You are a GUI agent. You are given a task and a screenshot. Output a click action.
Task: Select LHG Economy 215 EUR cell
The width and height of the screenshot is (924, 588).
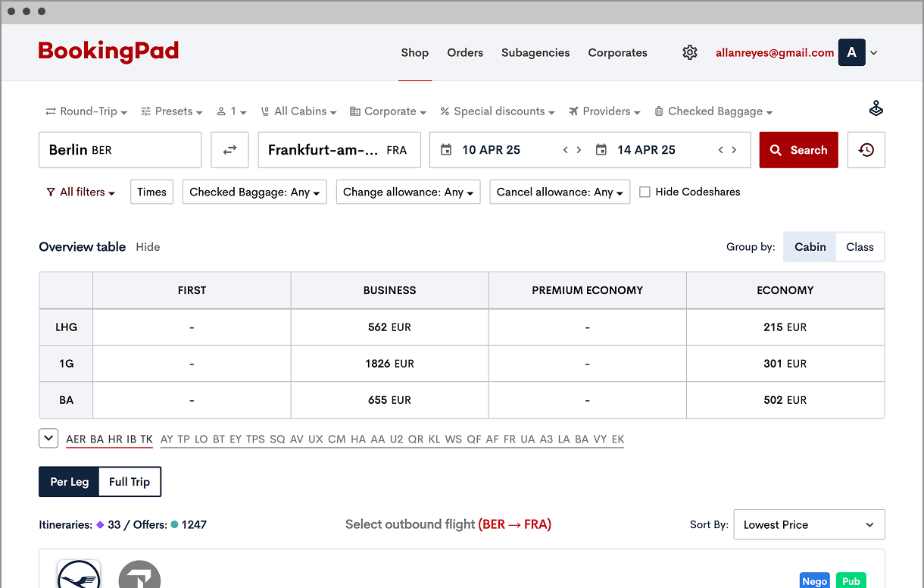coord(785,327)
